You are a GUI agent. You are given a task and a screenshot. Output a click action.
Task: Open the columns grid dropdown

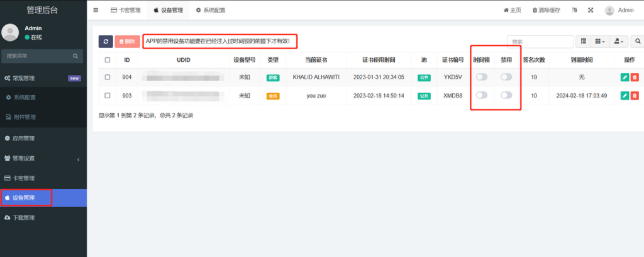point(601,42)
